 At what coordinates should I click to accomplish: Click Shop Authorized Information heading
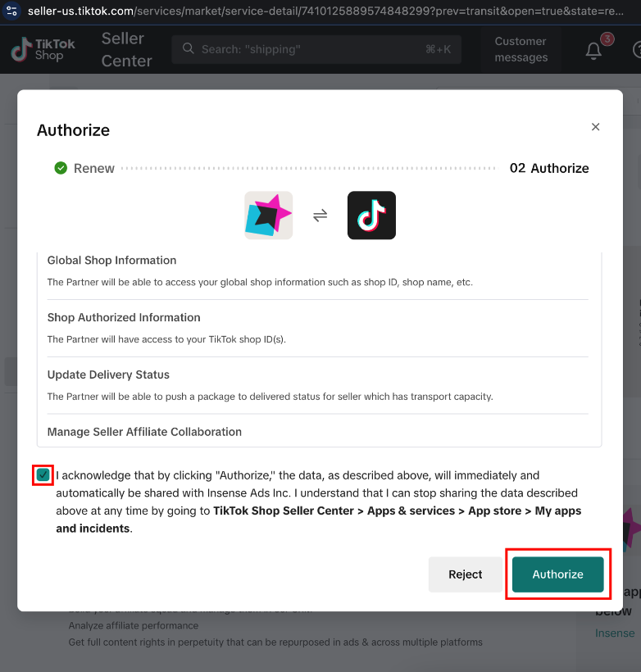pyautogui.click(x=124, y=318)
